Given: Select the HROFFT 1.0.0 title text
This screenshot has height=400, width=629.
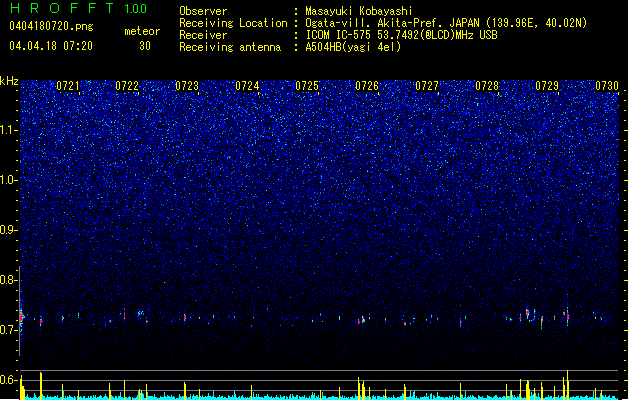Looking at the screenshot, I should [78, 8].
